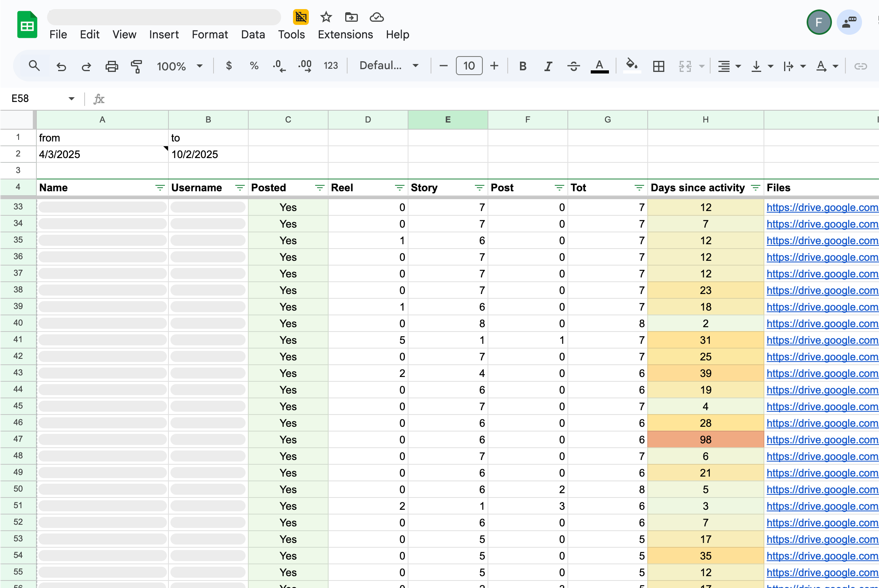The width and height of the screenshot is (879, 588).
Task: Click the print icon
Action: pos(112,66)
